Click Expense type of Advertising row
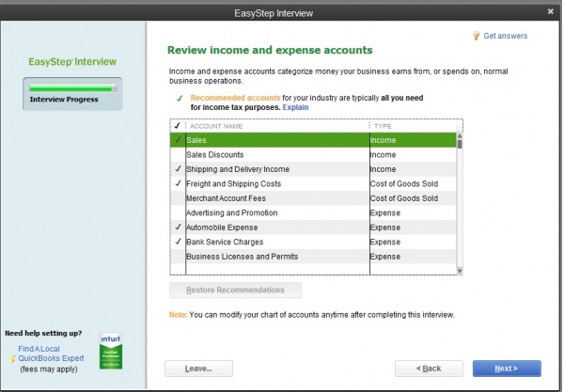 coord(385,212)
